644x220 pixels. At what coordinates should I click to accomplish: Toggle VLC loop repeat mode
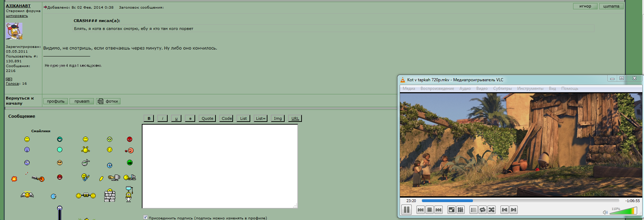pos(483,210)
